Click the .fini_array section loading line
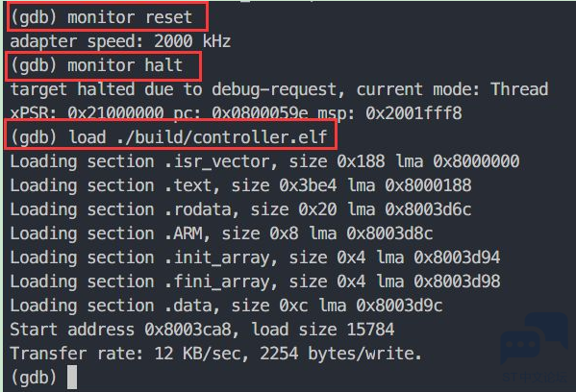 coord(256,282)
